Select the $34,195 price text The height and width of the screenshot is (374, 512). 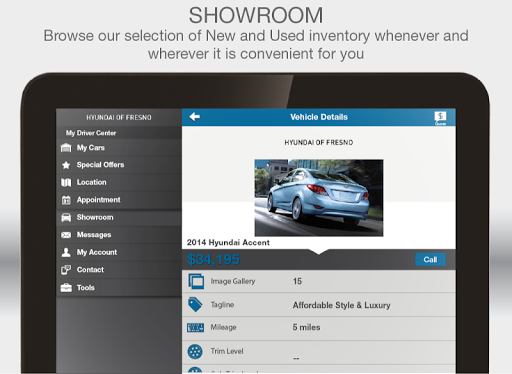point(213,259)
